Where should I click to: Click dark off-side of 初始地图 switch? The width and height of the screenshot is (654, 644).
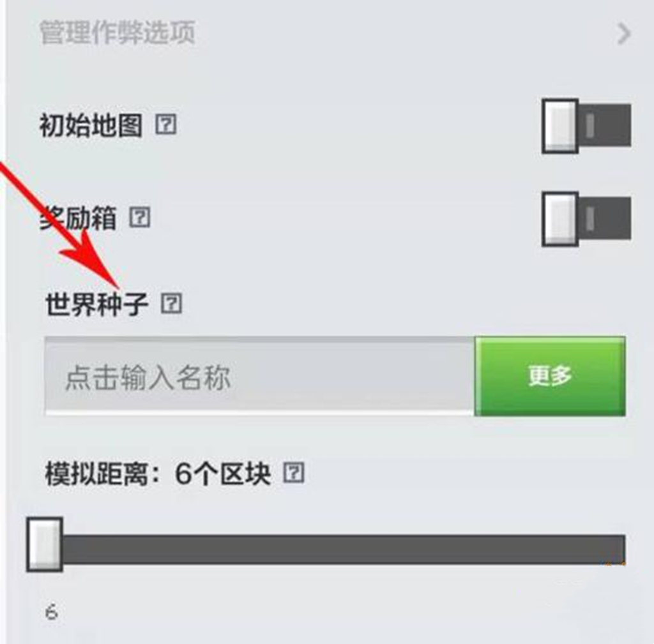coord(605,126)
